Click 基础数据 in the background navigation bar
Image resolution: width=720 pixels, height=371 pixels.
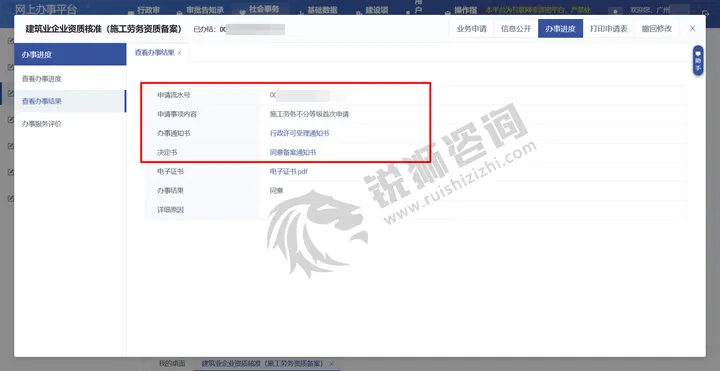point(322,10)
